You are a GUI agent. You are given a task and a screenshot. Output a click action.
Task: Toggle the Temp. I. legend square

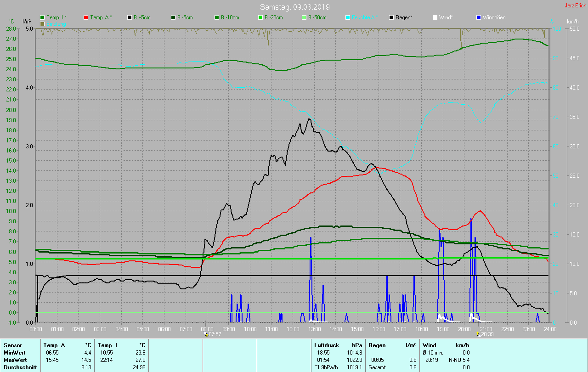point(42,17)
